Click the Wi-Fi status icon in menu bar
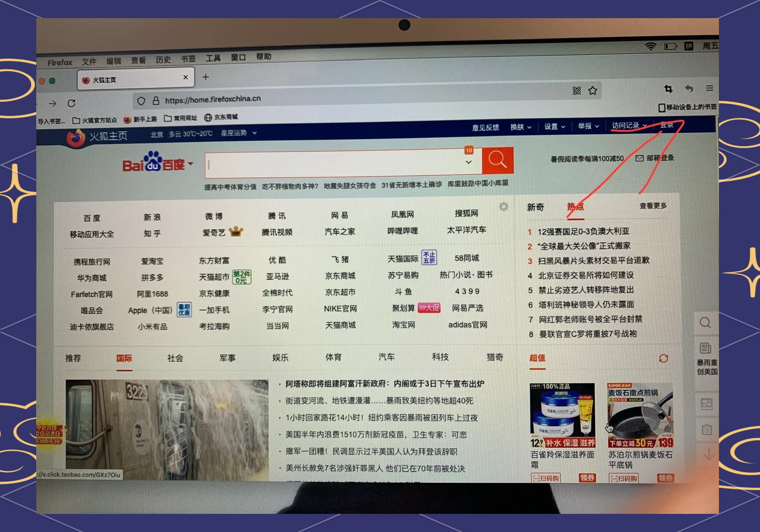This screenshot has width=760, height=532. [651, 46]
